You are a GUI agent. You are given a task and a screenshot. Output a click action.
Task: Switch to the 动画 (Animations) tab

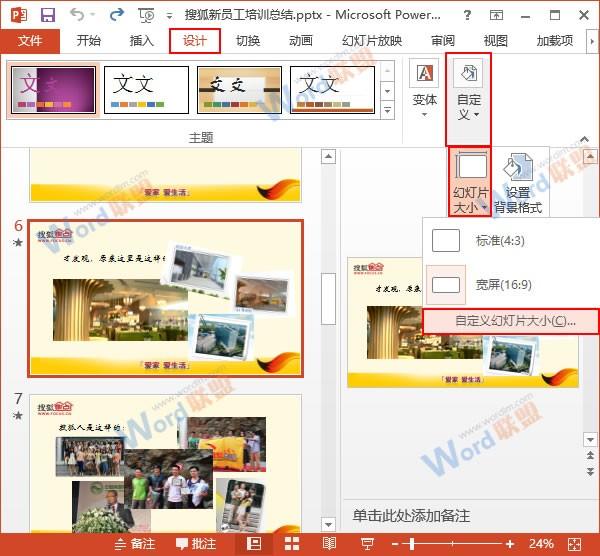coord(300,41)
